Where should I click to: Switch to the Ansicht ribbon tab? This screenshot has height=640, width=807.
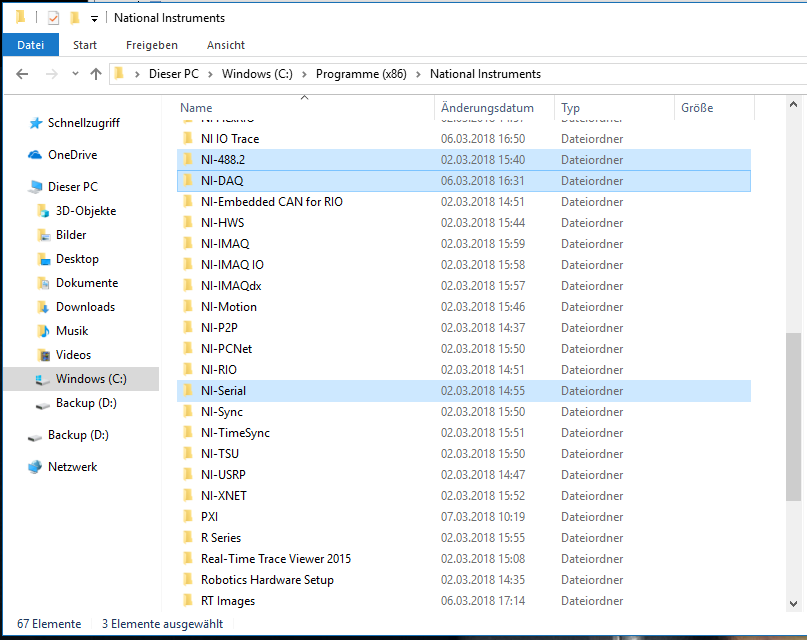point(225,45)
